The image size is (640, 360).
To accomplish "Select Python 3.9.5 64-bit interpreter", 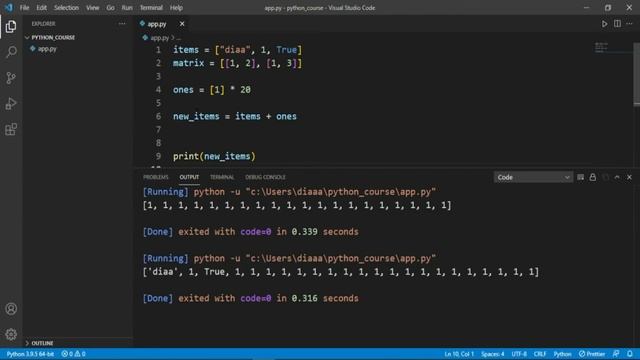I will pos(30,354).
